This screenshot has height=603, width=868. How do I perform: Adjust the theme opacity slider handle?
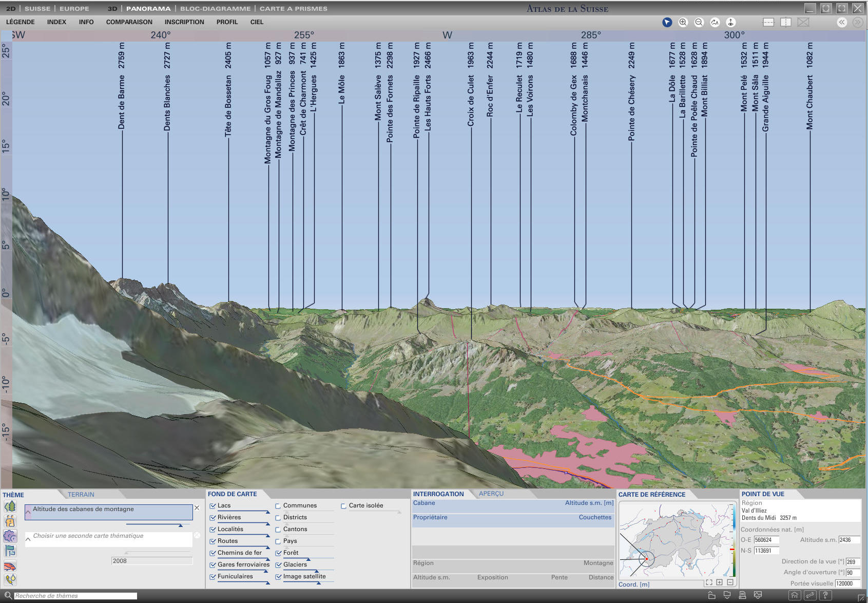tap(181, 525)
